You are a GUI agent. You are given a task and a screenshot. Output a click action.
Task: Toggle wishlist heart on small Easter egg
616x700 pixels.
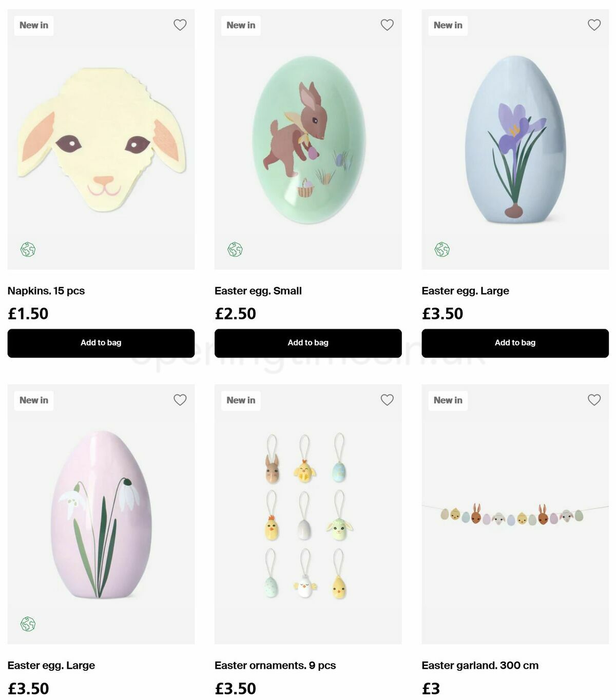tap(387, 25)
